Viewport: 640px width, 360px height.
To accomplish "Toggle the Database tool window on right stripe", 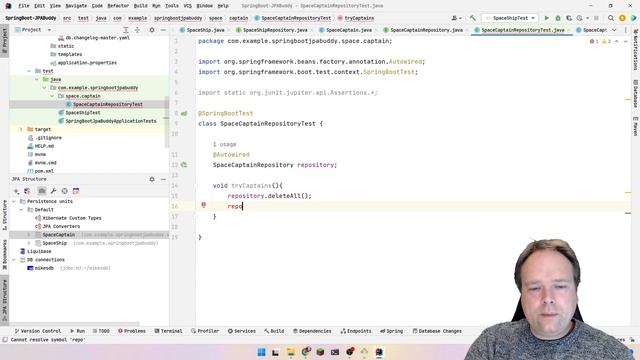I will point(636,94).
